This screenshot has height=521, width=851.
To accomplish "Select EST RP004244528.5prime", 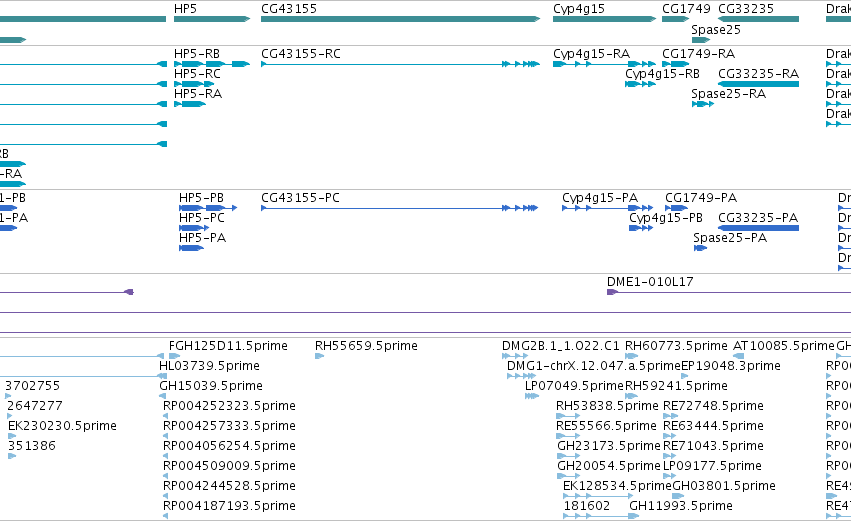I will (x=229, y=486).
